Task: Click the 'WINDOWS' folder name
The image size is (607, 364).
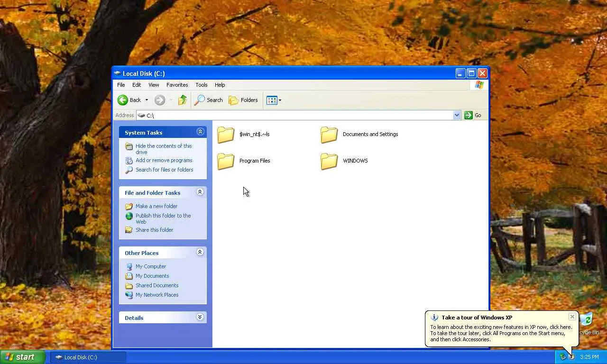Action: 355,161
